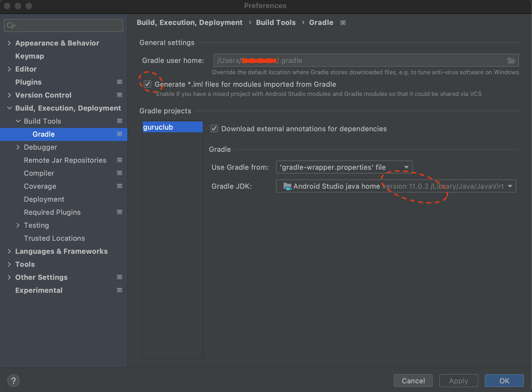Select Keymap in the settings tree
Screen dimensions: 532x392
click(x=30, y=56)
